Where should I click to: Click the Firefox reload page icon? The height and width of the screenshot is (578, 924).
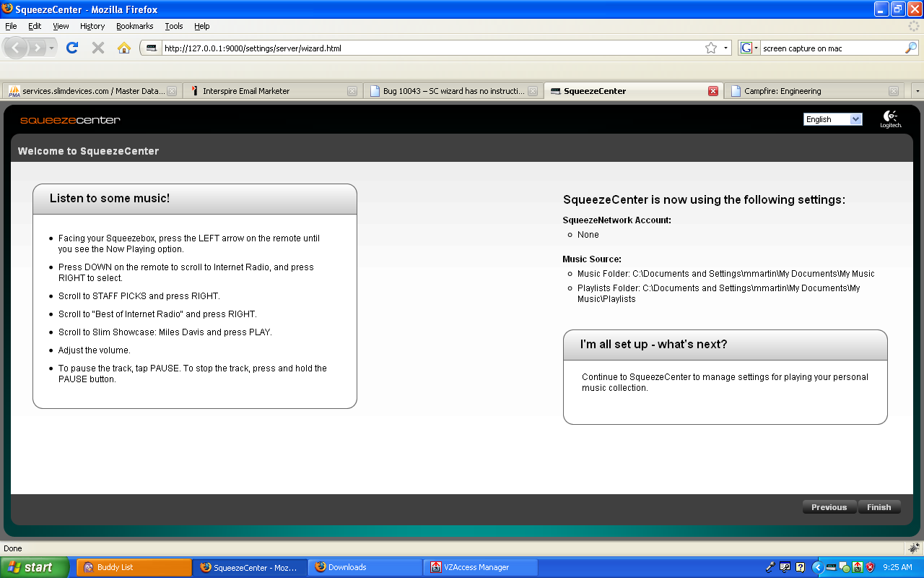coord(71,48)
